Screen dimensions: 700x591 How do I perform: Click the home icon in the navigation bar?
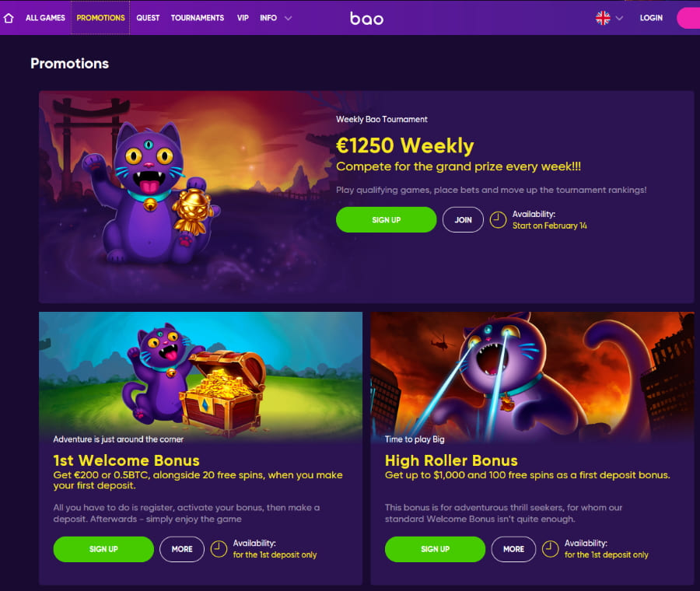click(9, 19)
